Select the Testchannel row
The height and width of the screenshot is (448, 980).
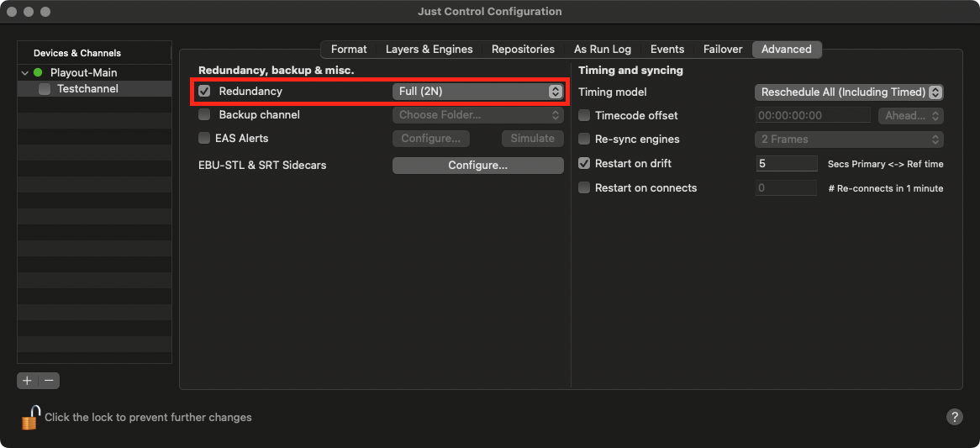[94, 89]
